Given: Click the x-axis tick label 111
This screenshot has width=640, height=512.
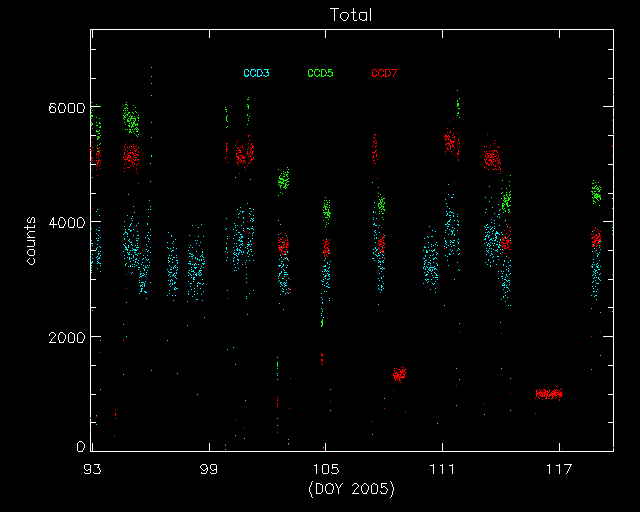Looking at the screenshot, I should pyautogui.click(x=442, y=468).
